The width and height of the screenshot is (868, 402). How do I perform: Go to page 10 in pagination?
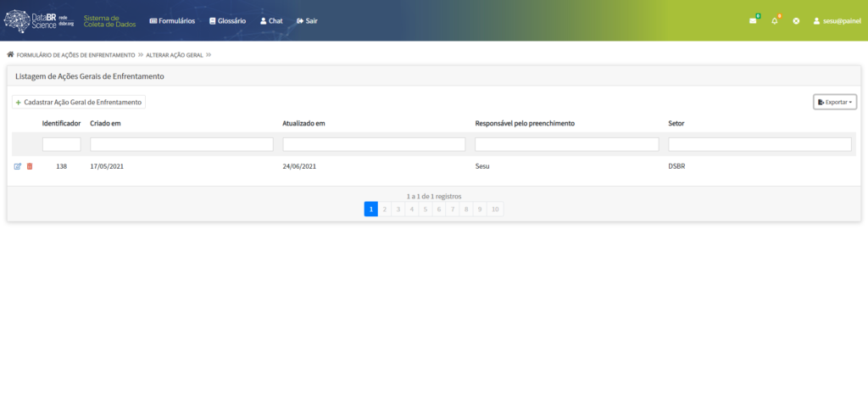click(x=495, y=209)
